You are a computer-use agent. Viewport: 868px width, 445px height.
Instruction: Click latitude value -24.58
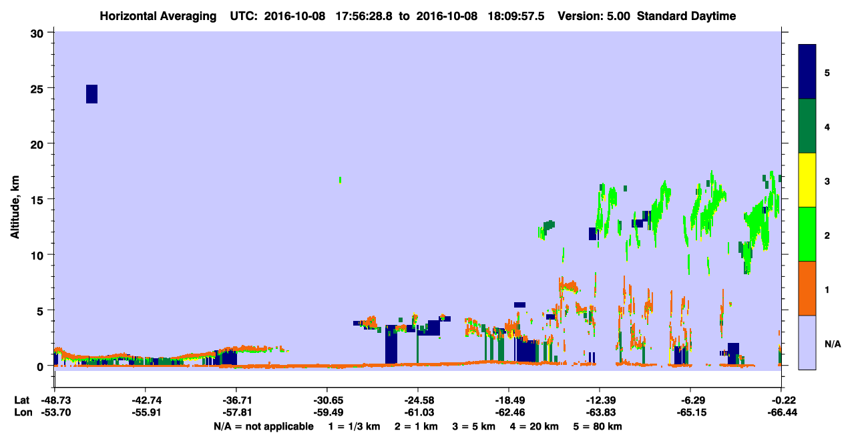(418, 400)
